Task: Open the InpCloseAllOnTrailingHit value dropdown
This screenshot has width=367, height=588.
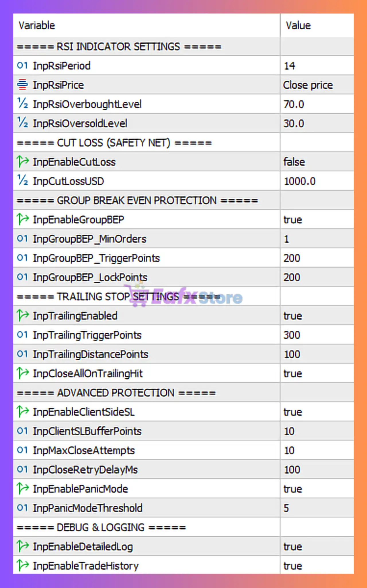Action: point(293,373)
